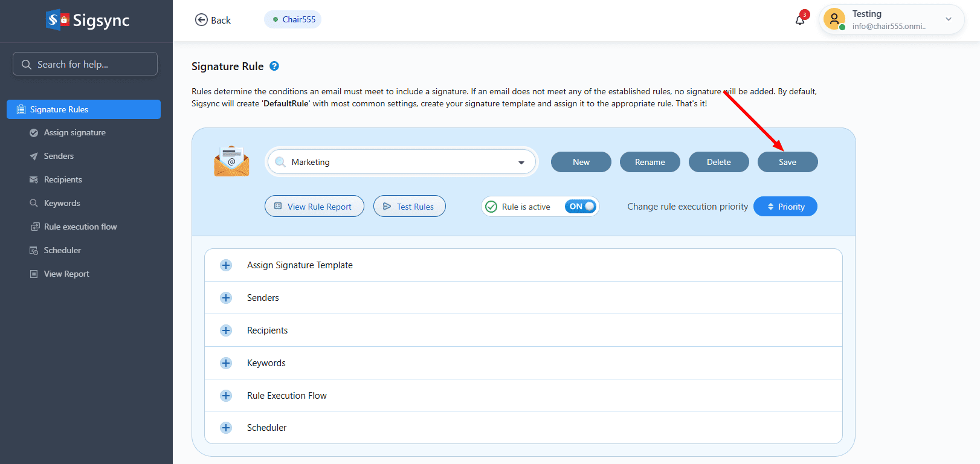The height and width of the screenshot is (464, 980).
Task: Expand the Assign Signature Template section
Action: point(226,265)
